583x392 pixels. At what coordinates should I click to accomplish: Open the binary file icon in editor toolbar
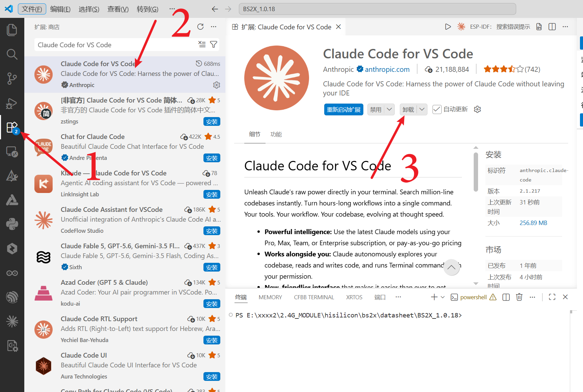[539, 27]
